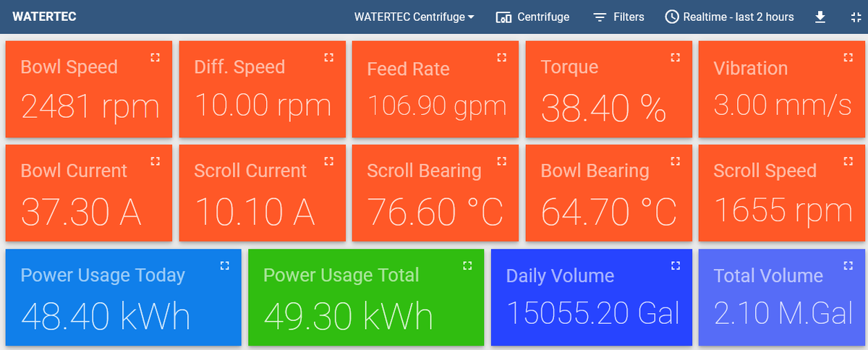Click the 10.10 A scroll current value
This screenshot has width=868, height=350.
255,212
